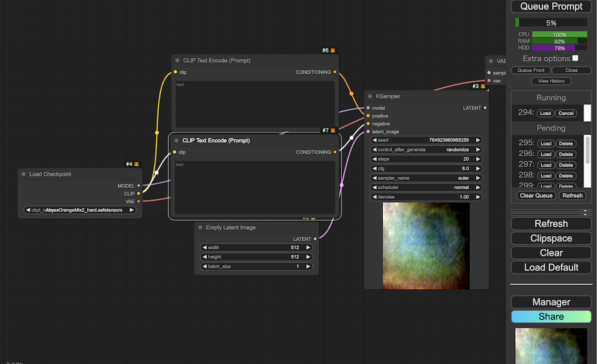Increase width using its right arrow
The height and width of the screenshot is (364, 597).
coord(308,248)
